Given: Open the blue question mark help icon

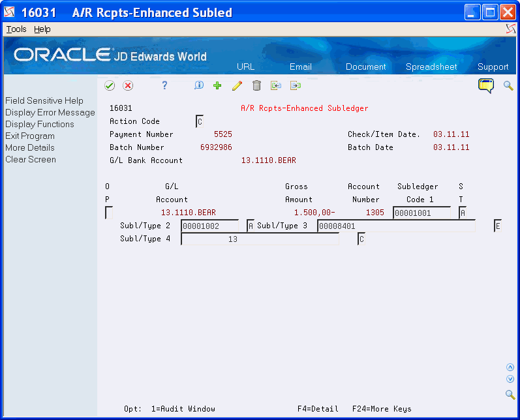Looking at the screenshot, I should click(x=164, y=85).
